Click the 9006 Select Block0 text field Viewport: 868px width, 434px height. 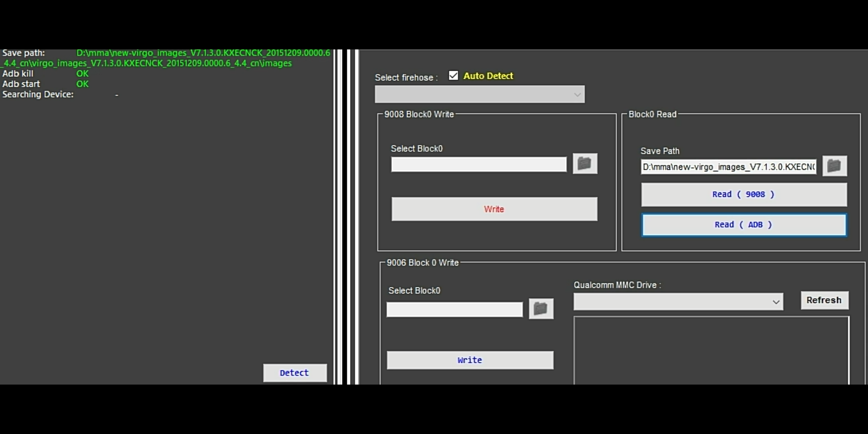(x=454, y=309)
